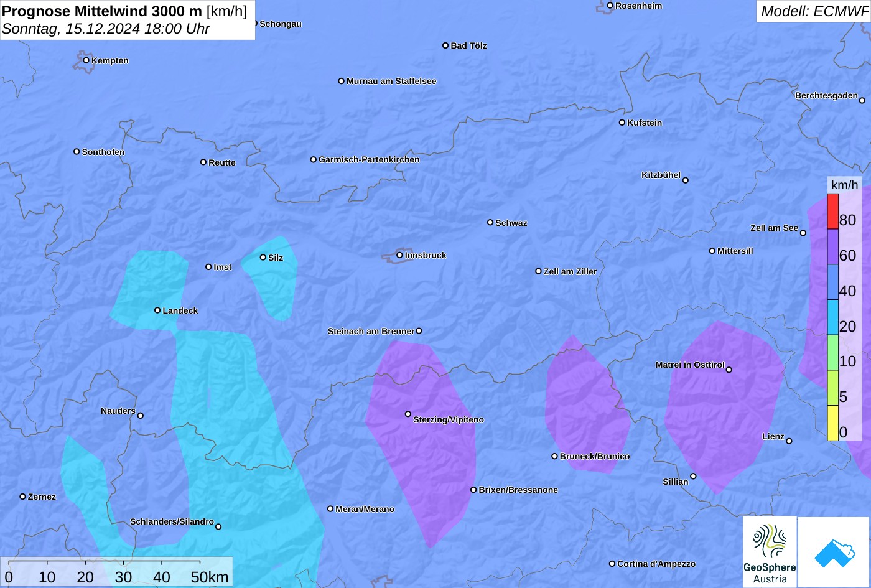This screenshot has width=871, height=588.
Task: Click the red 80 km/h legend swatch
Action: [832, 212]
